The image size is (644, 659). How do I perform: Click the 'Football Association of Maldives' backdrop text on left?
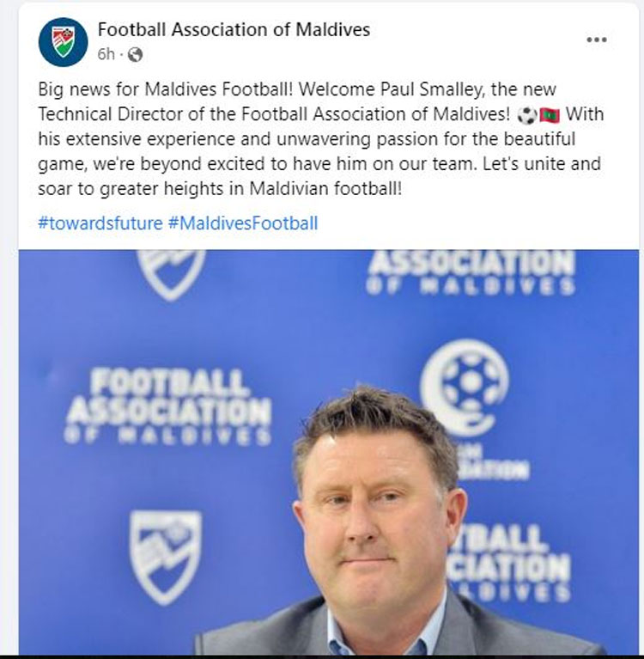168,406
